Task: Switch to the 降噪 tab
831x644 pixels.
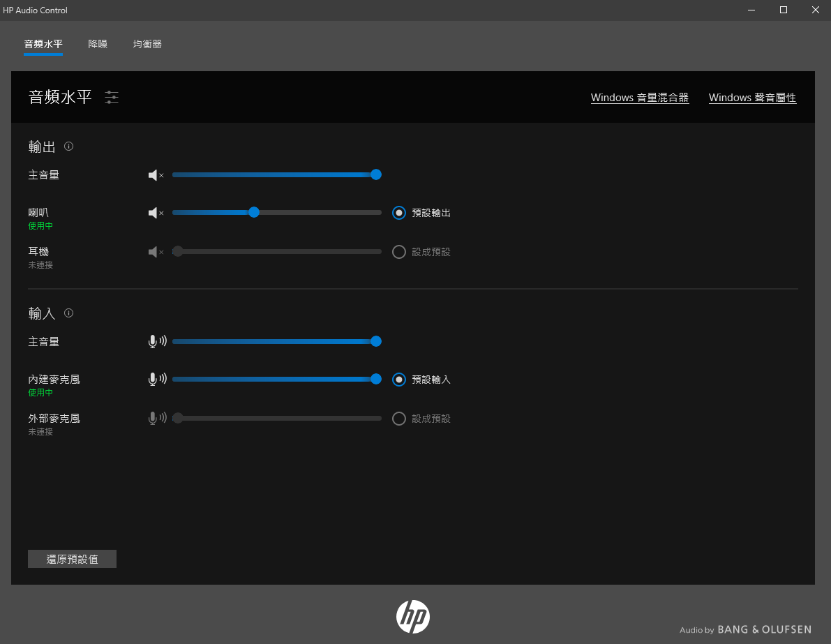Action: point(98,44)
